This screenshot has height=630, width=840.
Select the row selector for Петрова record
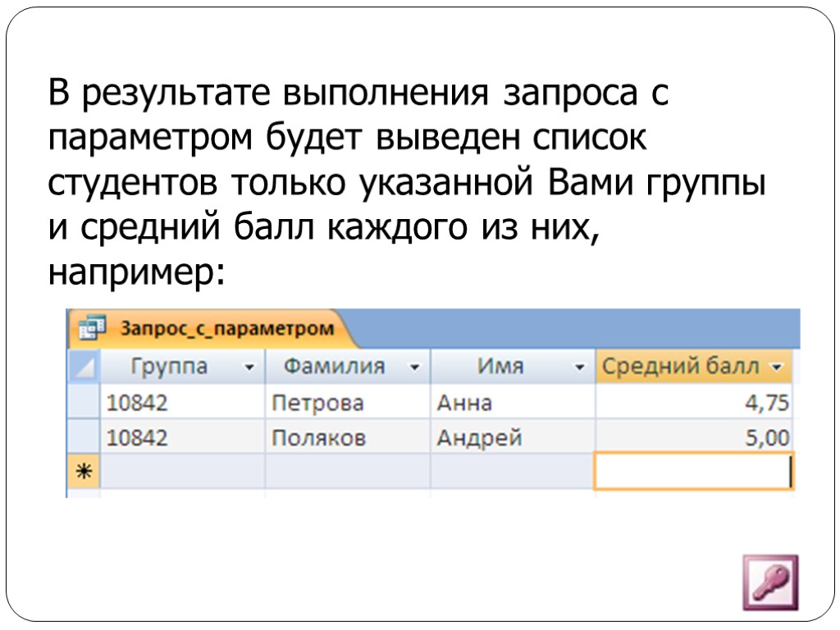tap(83, 403)
